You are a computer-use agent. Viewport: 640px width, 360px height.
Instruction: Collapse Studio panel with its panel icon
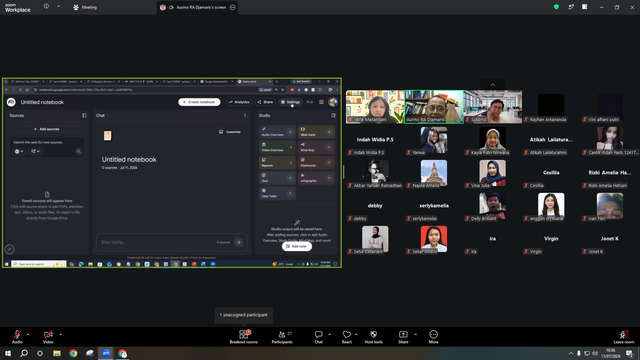point(333,116)
